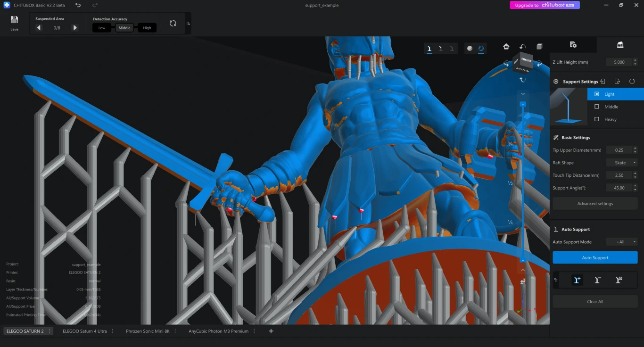Click the Support Settings hexagon icon
Screen dimensions: 644x347
point(556,82)
